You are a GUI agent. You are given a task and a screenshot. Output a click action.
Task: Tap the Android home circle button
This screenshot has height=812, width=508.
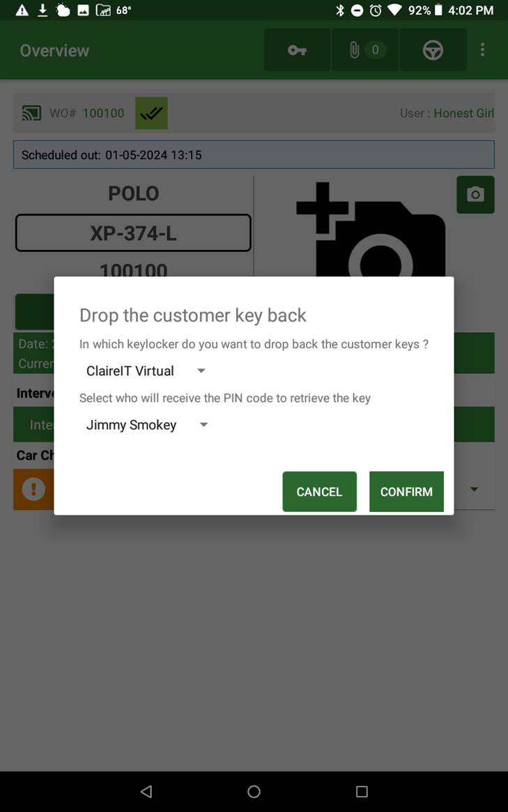(x=254, y=791)
